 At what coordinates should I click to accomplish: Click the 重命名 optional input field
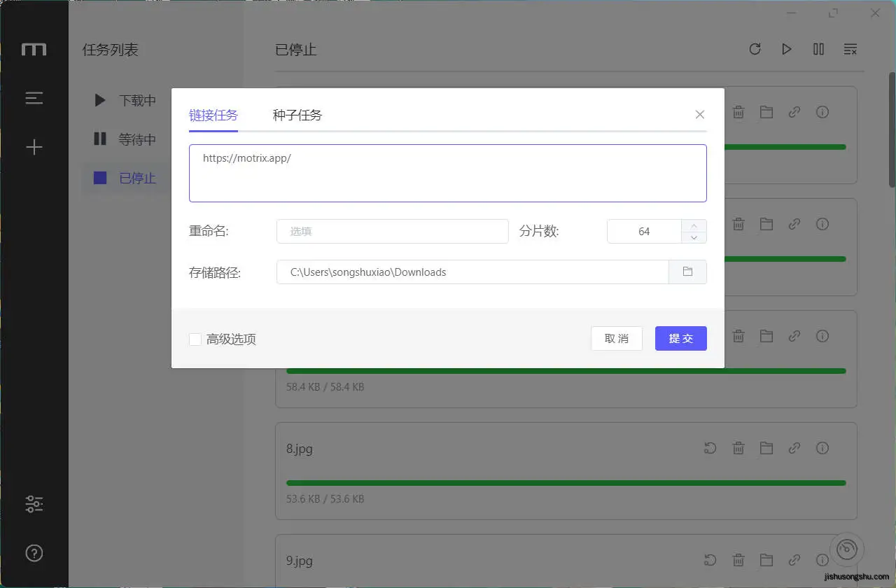(x=393, y=231)
